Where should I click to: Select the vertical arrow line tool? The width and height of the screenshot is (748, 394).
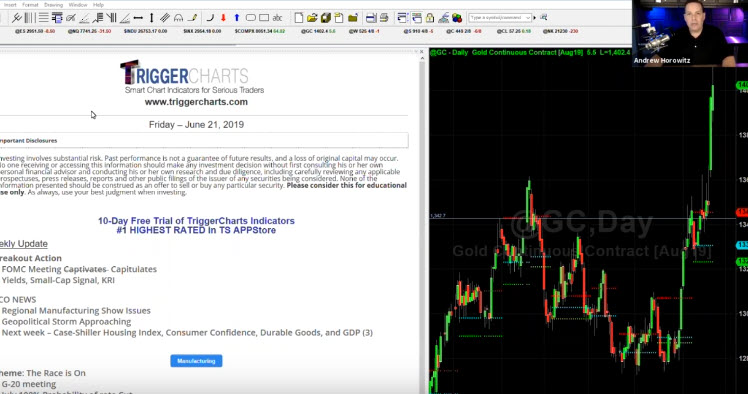(152, 18)
